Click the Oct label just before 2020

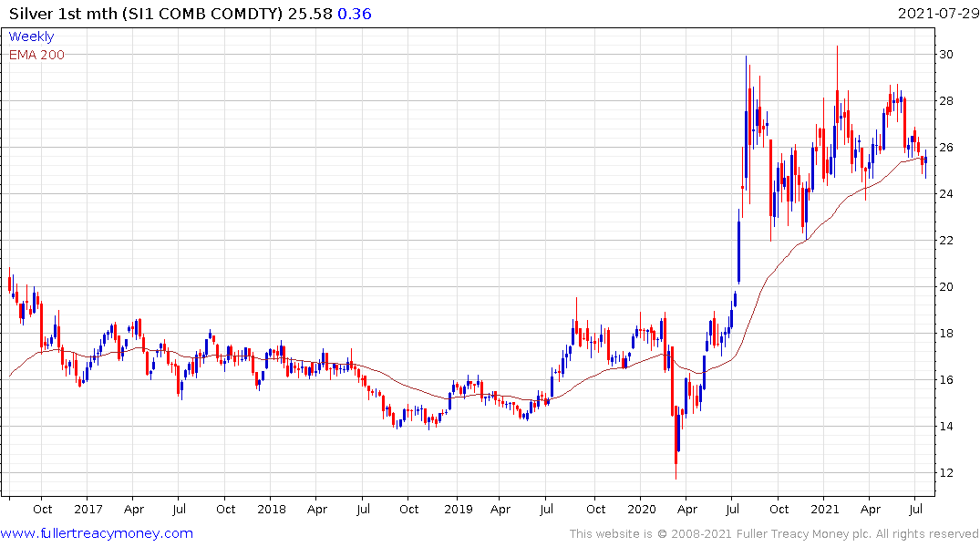coord(595,509)
